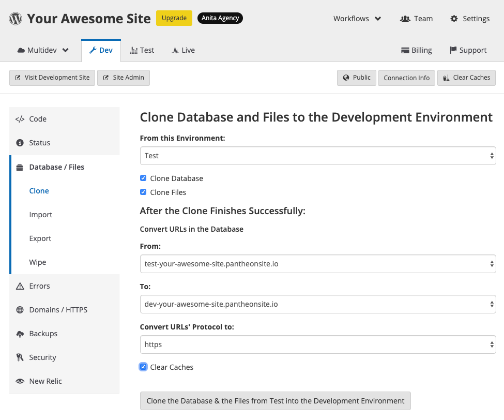Switch to the Test environment tab
Screen dimensions: 504x420
142,50
